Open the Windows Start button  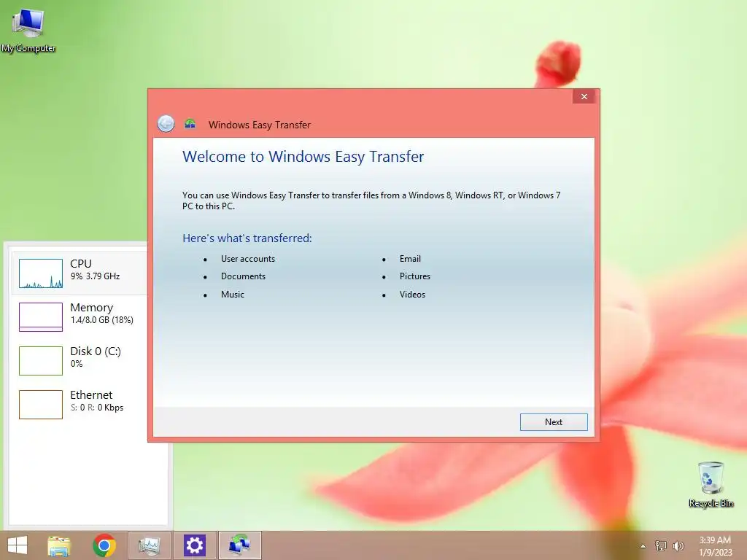tap(18, 545)
